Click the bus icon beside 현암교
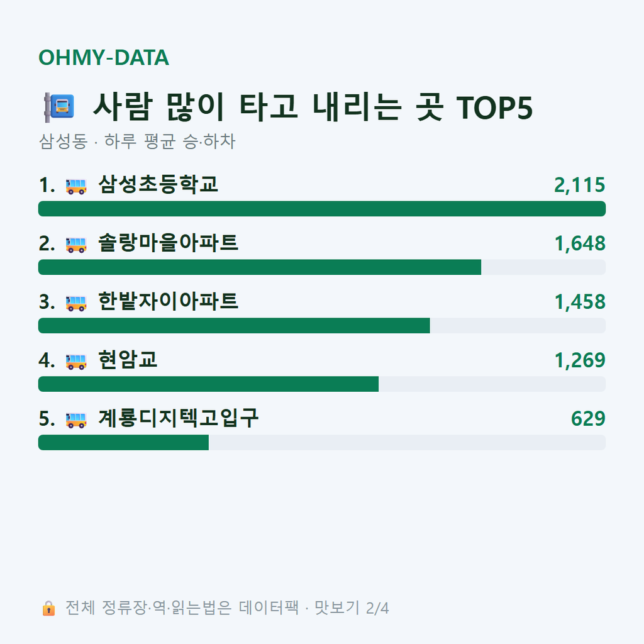Image resolution: width=644 pixels, height=644 pixels. click(x=76, y=361)
